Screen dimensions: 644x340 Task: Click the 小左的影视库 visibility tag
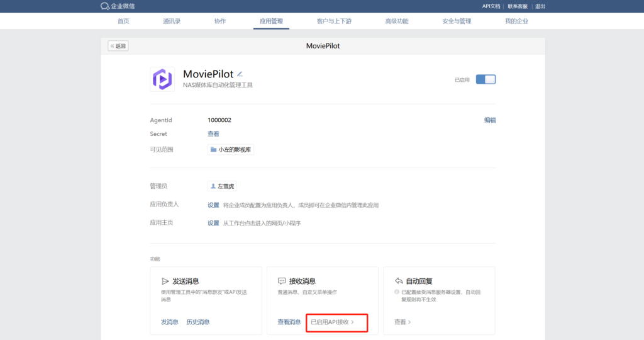pos(231,150)
